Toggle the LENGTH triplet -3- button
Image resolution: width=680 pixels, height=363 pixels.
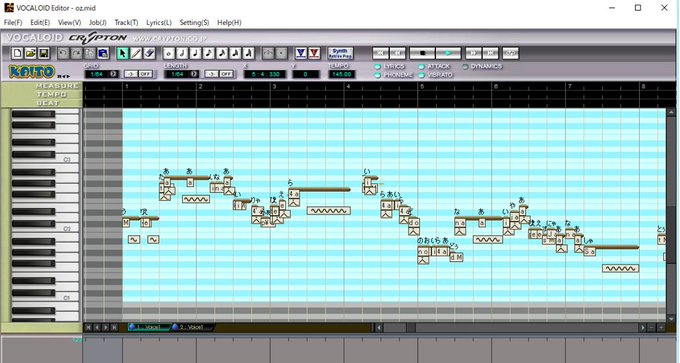pyautogui.click(x=211, y=74)
